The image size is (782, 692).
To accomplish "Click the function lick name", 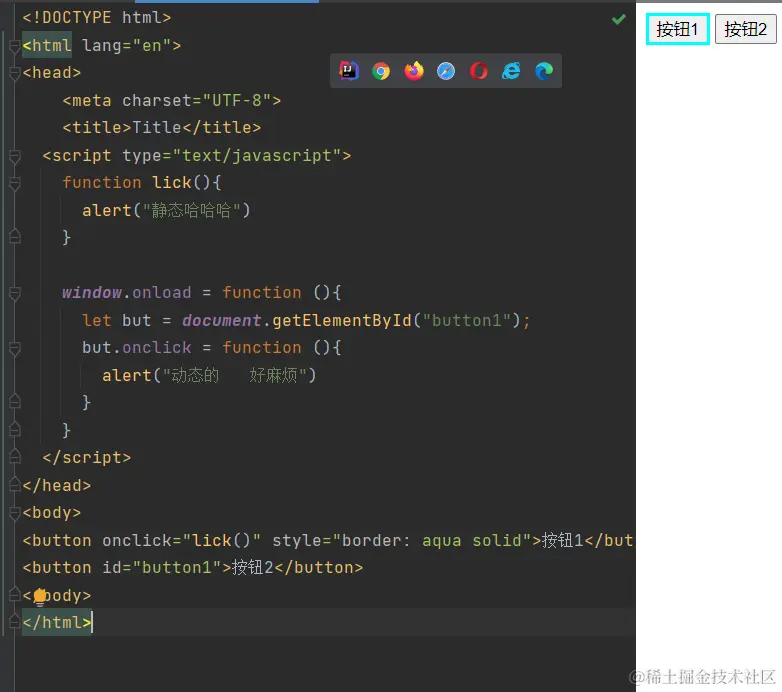I will point(172,182).
